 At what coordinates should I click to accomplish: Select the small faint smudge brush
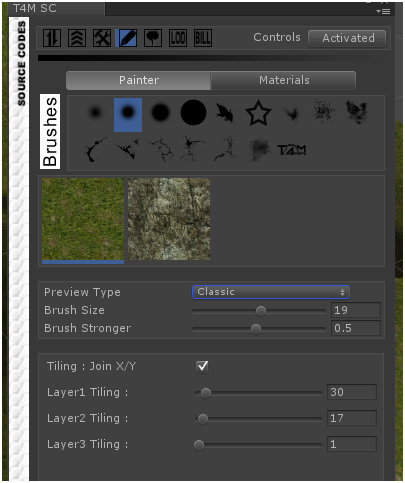coord(292,114)
